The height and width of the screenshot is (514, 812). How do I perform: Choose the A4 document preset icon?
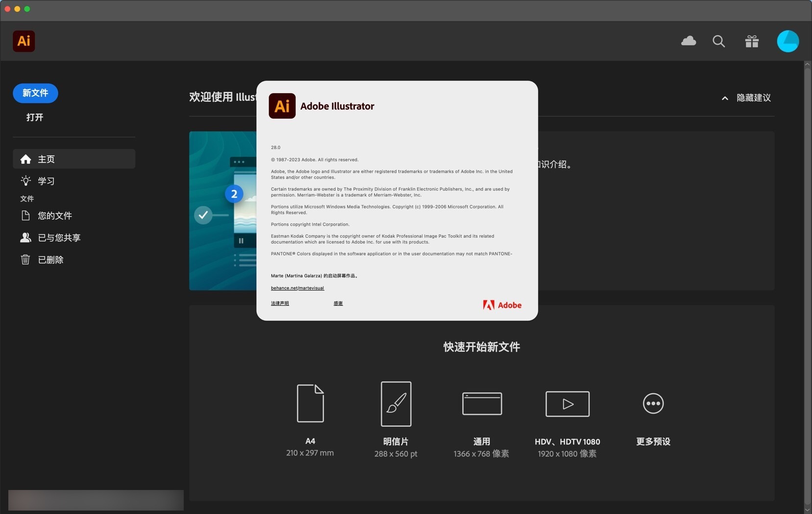310,403
